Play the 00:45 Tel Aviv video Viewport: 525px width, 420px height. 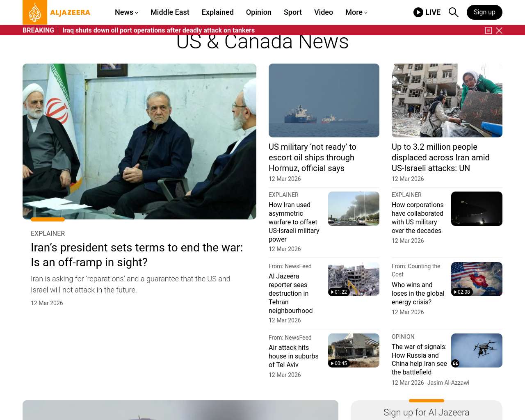(339, 363)
